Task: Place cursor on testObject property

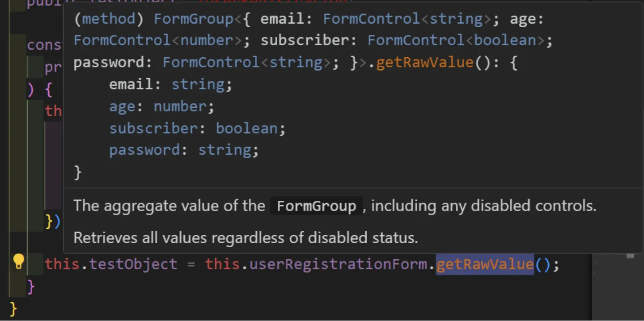Action: pyautogui.click(x=133, y=264)
